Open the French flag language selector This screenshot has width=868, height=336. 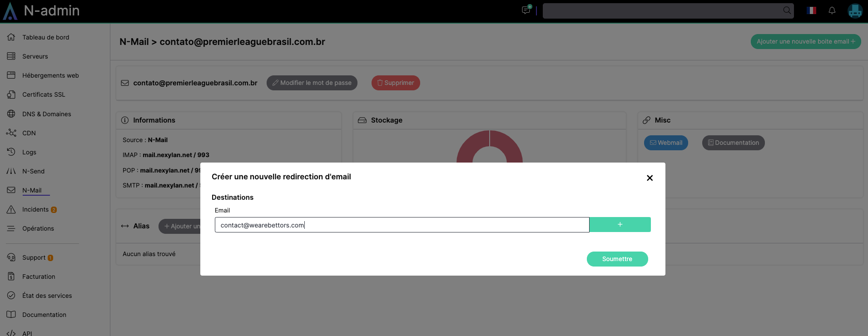(811, 10)
